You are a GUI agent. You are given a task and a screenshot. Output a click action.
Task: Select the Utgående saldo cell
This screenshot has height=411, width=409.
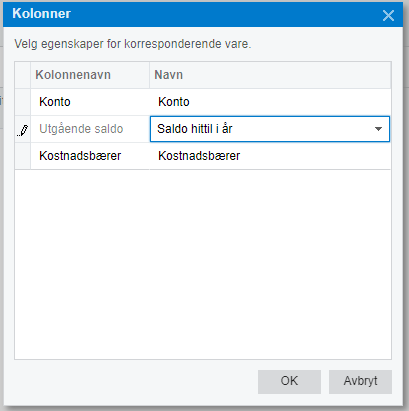90,129
